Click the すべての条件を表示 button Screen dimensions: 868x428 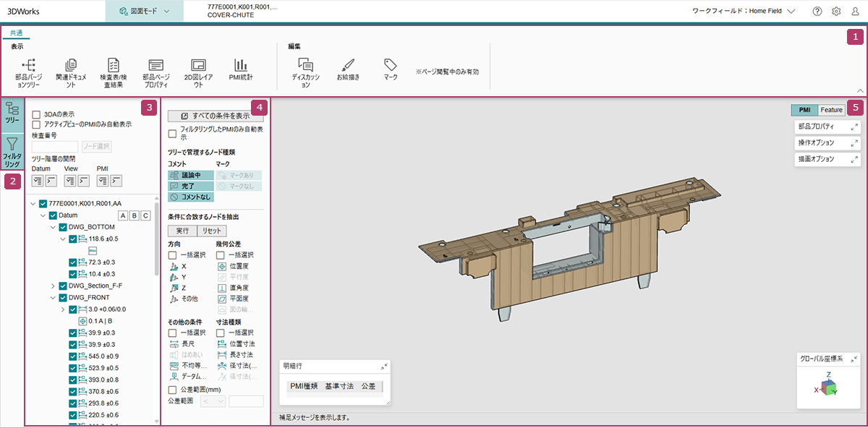pyautogui.click(x=216, y=116)
